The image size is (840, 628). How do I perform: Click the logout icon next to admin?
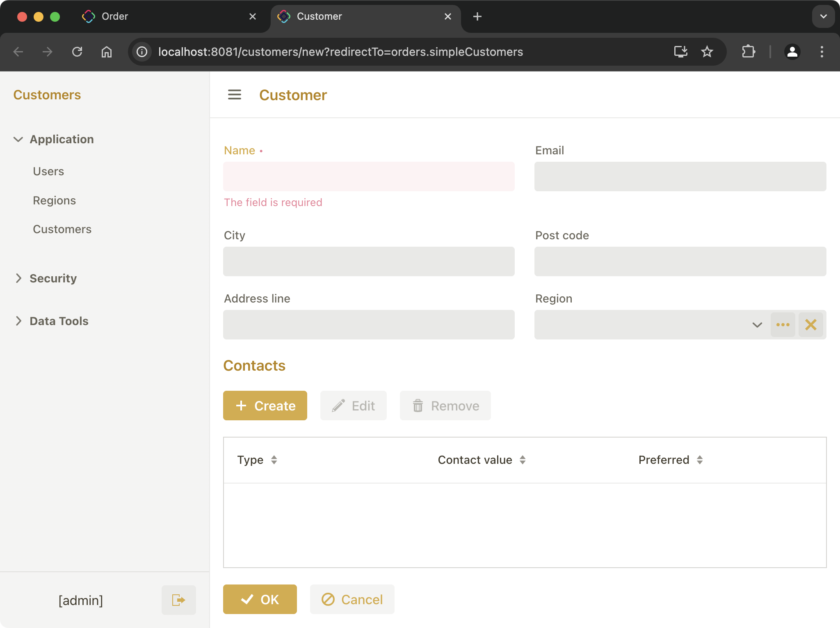178,600
